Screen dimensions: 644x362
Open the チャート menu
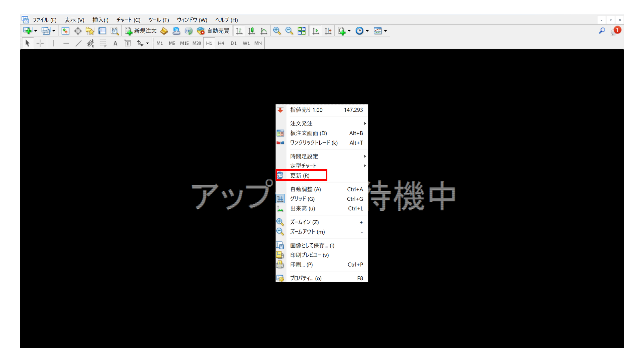click(x=128, y=20)
